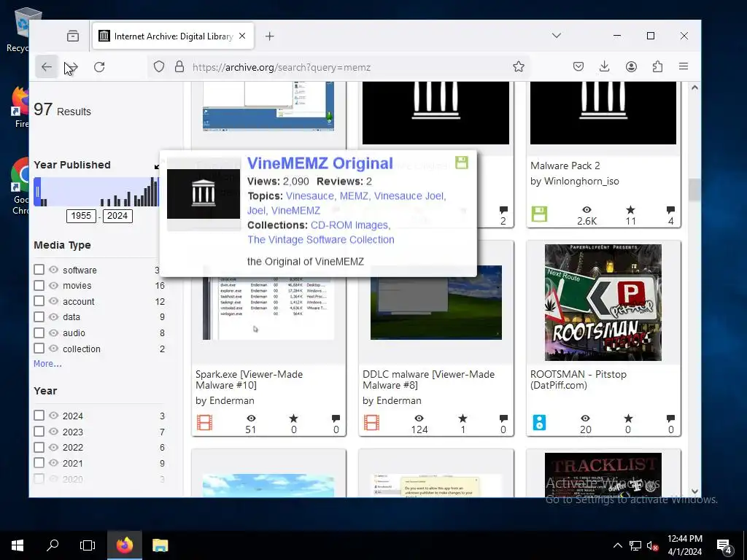Open the CD-ROM Images collection link

[349, 225]
